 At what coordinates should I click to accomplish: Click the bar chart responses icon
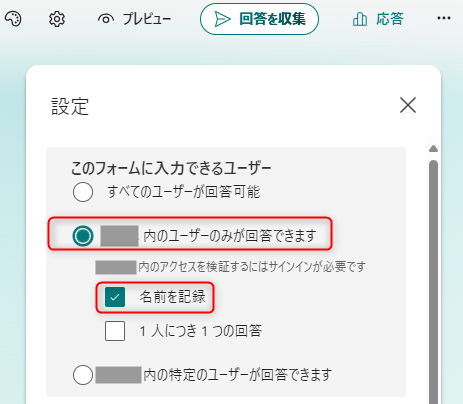pos(360,19)
